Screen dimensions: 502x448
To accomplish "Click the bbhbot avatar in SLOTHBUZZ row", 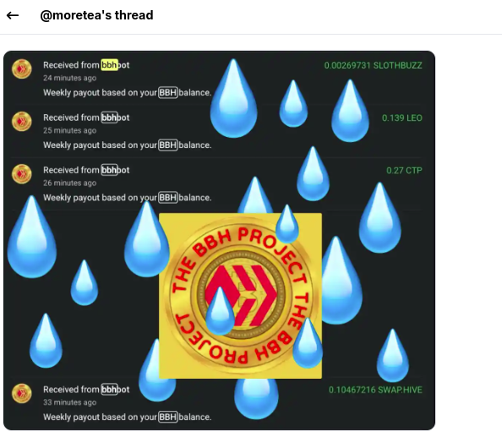I will click(x=22, y=68).
